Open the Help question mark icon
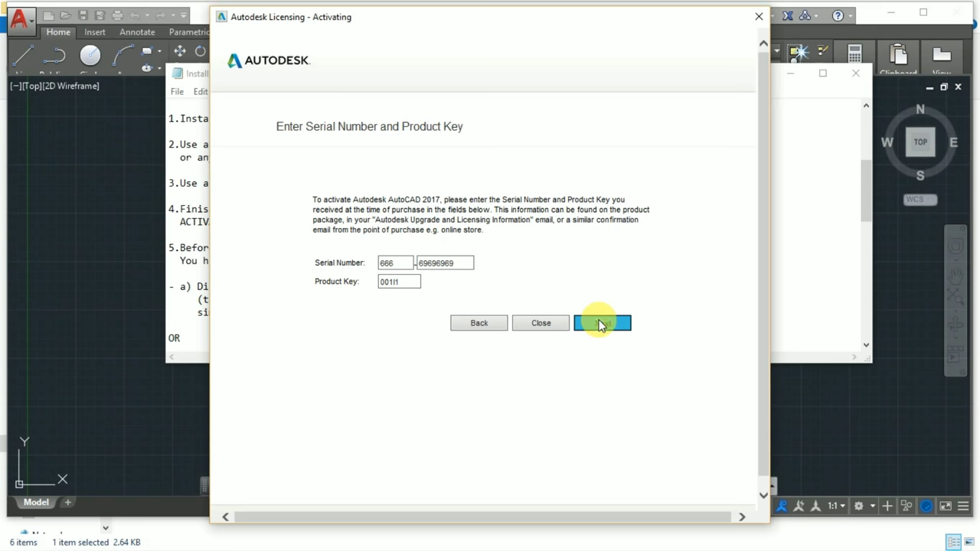Screen dimensions: 980x551 click(838, 15)
